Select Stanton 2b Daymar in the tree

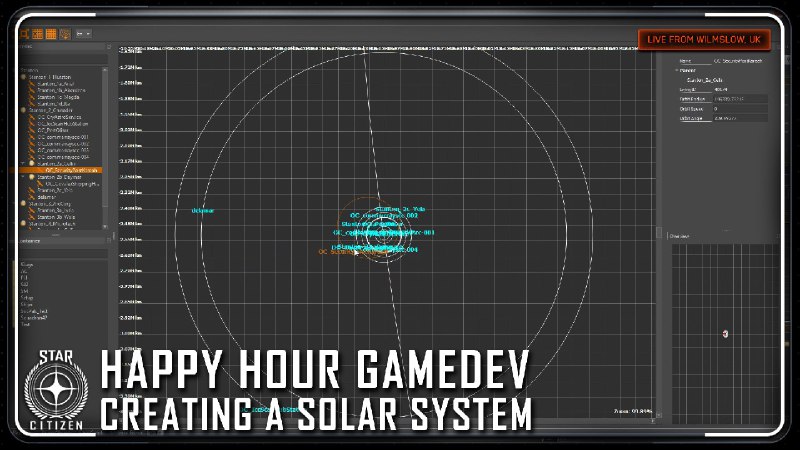59,177
